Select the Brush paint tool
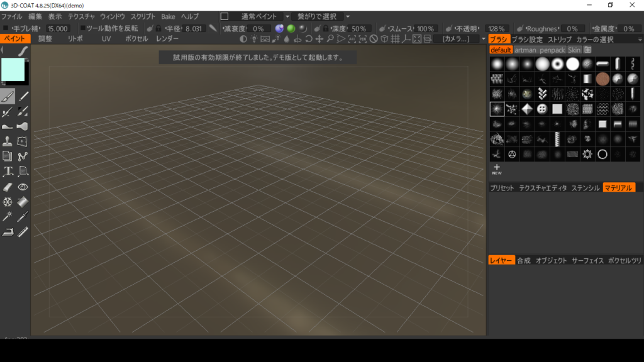Screen dimensions: 644x362 8,96
